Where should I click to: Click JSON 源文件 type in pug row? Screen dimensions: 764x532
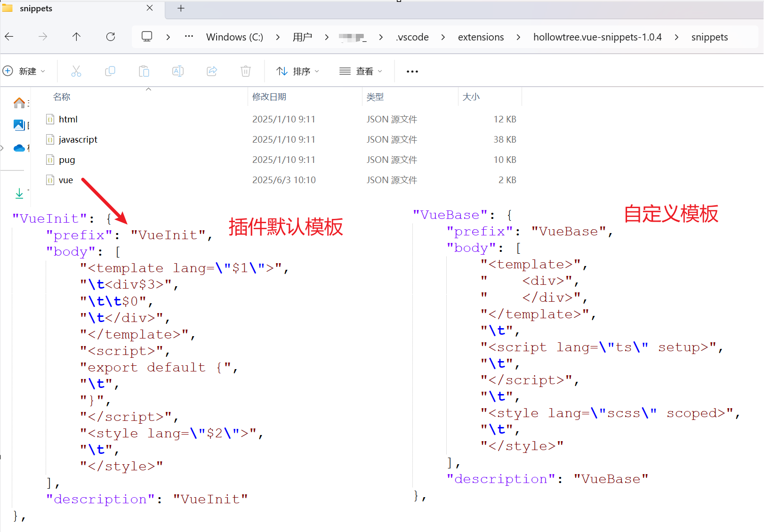click(x=392, y=160)
